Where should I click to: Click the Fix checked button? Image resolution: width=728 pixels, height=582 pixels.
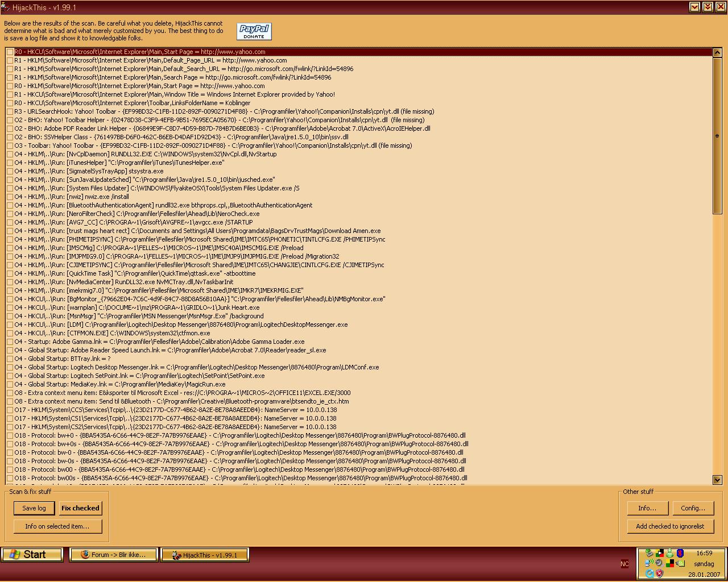(x=80, y=508)
